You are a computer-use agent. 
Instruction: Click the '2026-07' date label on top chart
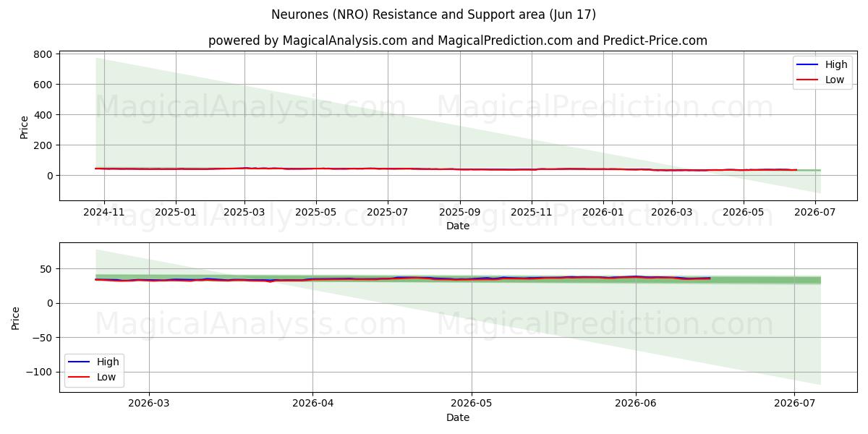click(x=814, y=213)
